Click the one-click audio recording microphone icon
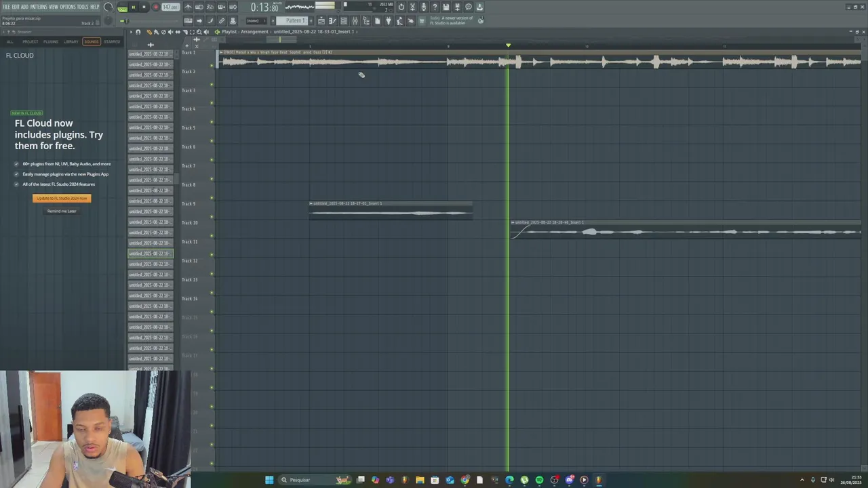Screen dimensions: 868x488 coord(423,7)
